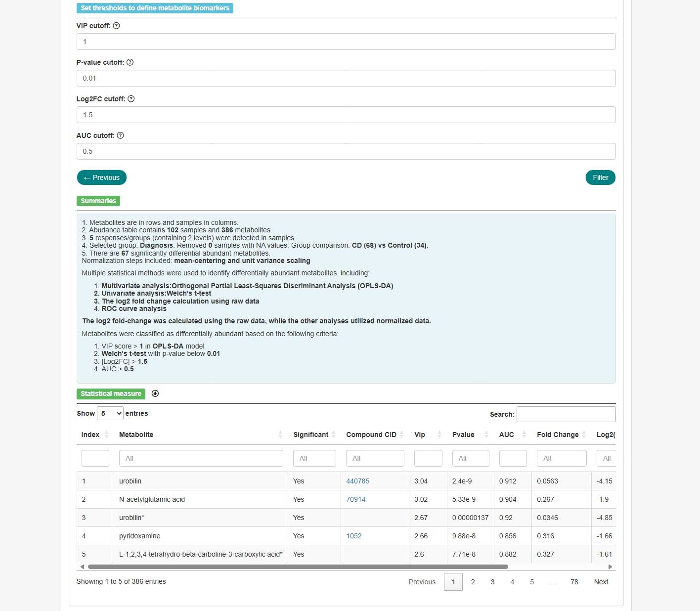Select the pyridoxamine metabolite cell

point(201,536)
